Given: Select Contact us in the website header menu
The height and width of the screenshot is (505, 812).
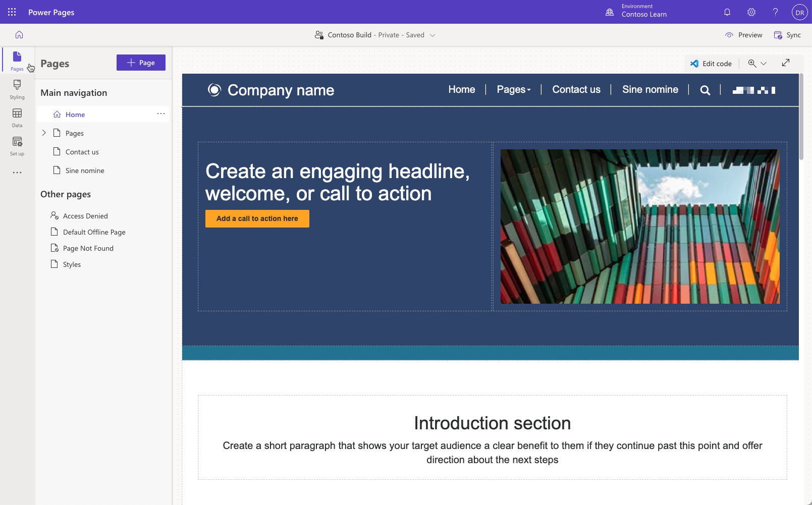Looking at the screenshot, I should (576, 89).
